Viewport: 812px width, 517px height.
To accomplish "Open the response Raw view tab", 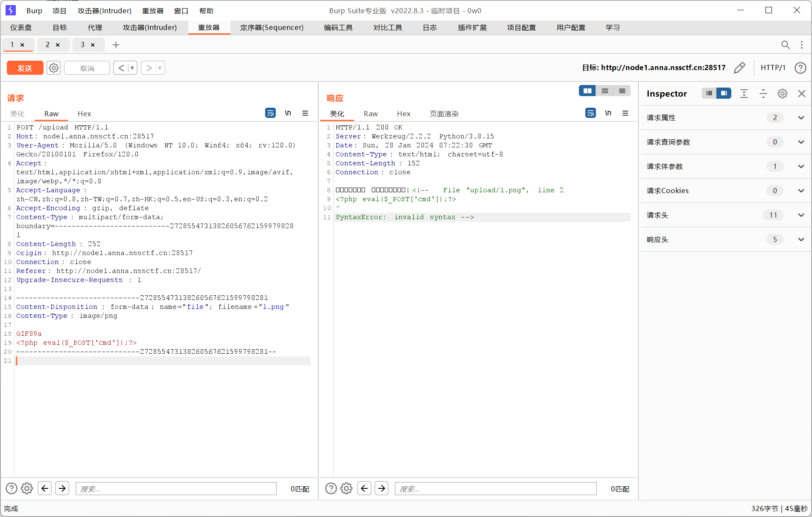I will (x=371, y=114).
